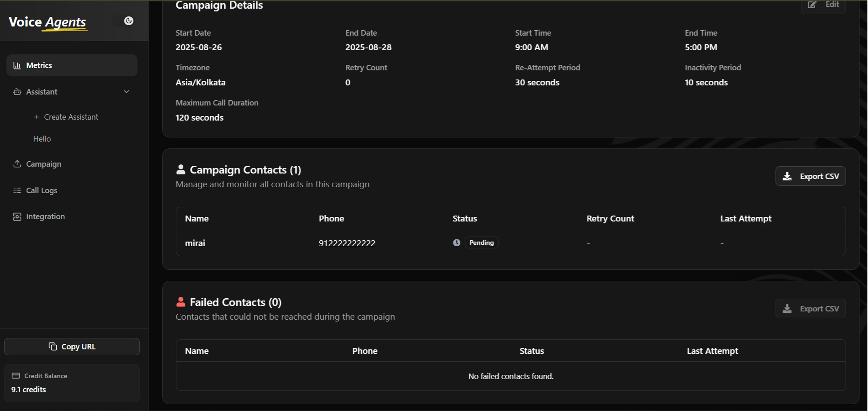Open the Call Logs section

[41, 190]
